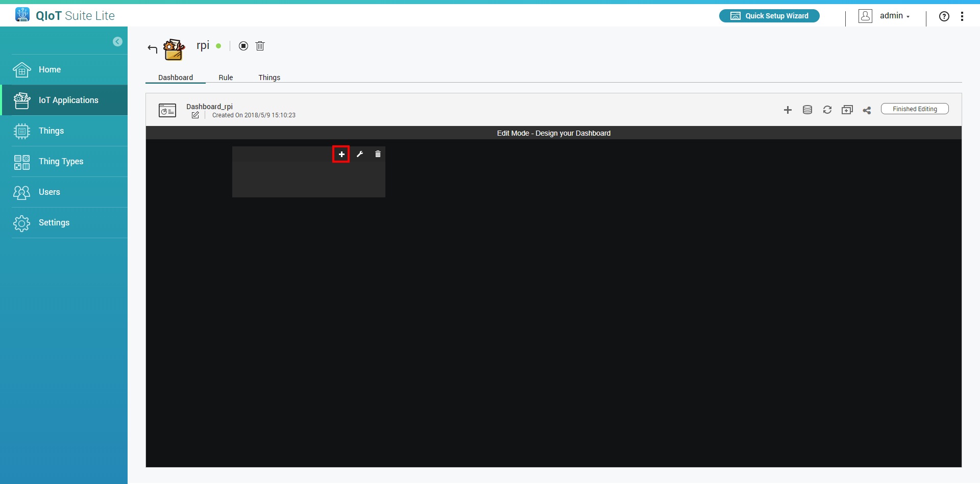Viewport: 980px width, 484px height.
Task: Switch to the Things tab
Action: coord(269,78)
